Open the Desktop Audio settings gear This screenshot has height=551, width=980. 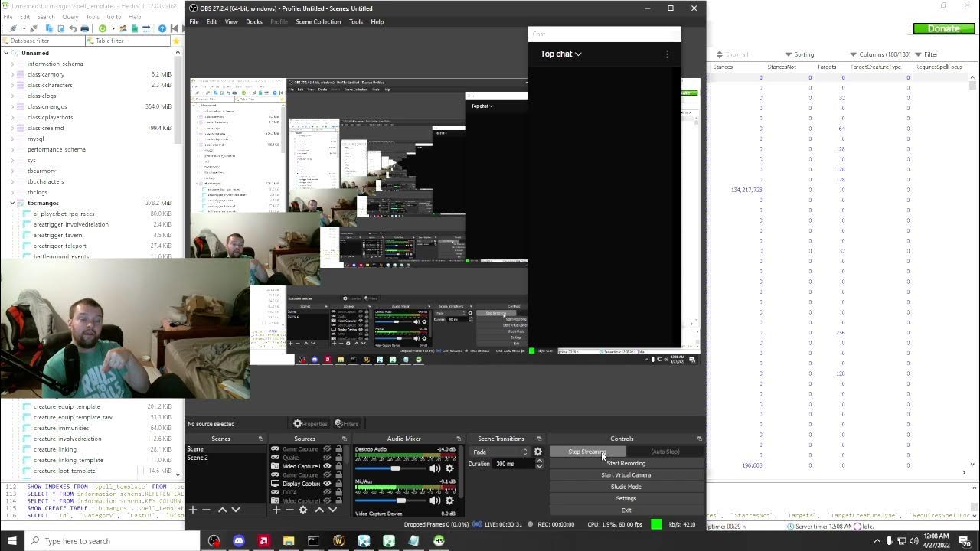click(x=449, y=468)
